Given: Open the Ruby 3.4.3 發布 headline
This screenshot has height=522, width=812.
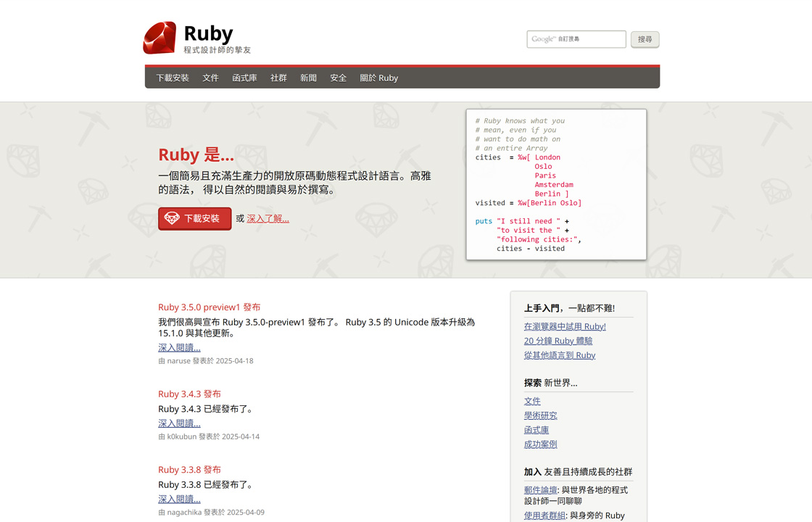Looking at the screenshot, I should (189, 394).
